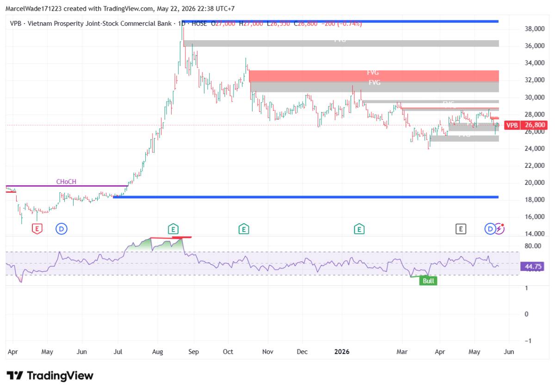Click the 2026 year label on time axis

[341, 352]
